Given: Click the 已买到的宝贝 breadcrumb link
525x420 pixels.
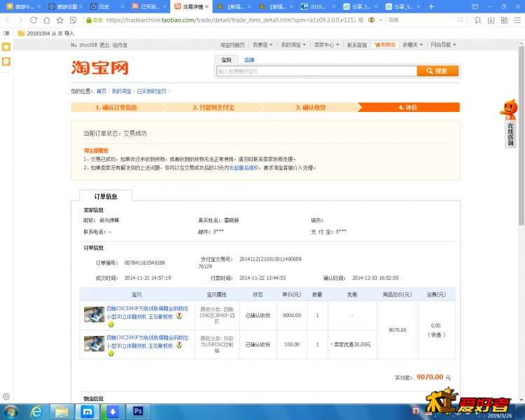Looking at the screenshot, I should 151,91.
